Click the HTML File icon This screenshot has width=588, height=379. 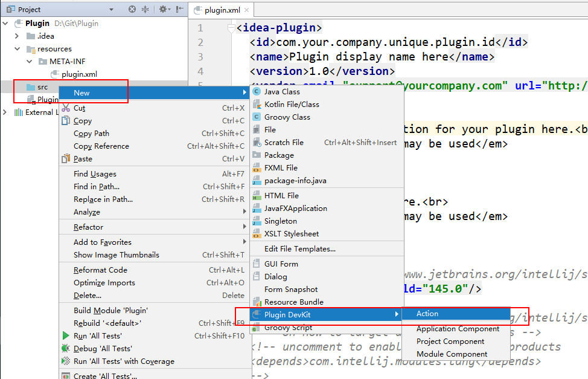(257, 195)
